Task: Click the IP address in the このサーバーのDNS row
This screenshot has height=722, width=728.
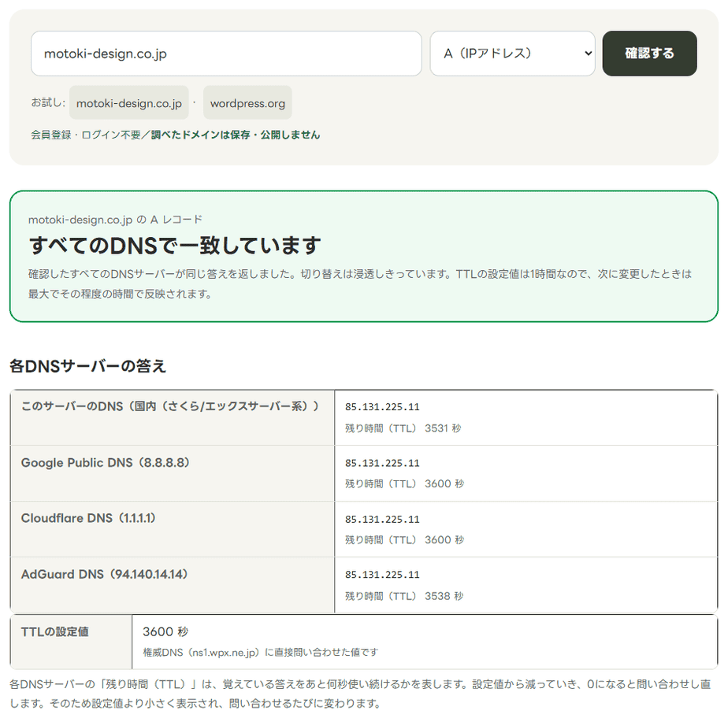Action: point(382,407)
